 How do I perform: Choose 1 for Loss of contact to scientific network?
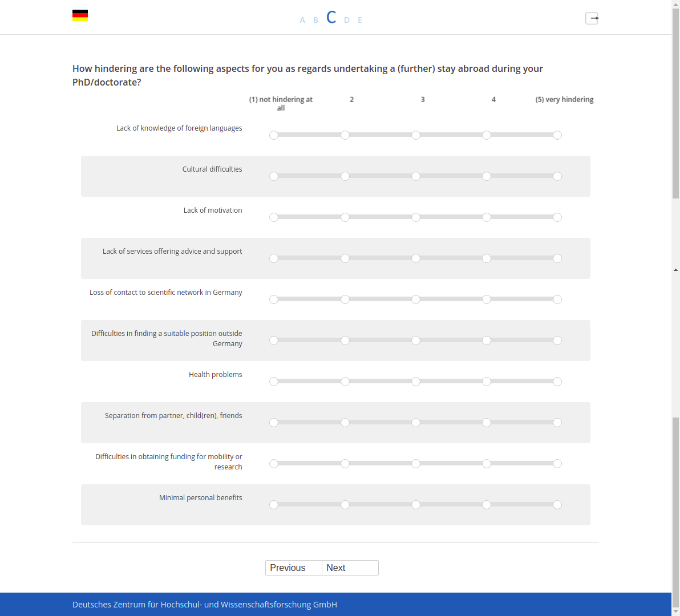(x=274, y=299)
